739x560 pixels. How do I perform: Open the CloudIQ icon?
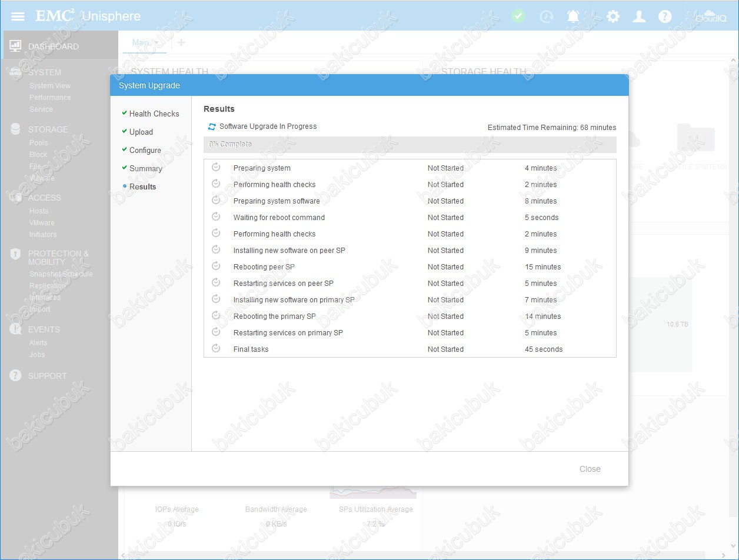click(x=711, y=16)
